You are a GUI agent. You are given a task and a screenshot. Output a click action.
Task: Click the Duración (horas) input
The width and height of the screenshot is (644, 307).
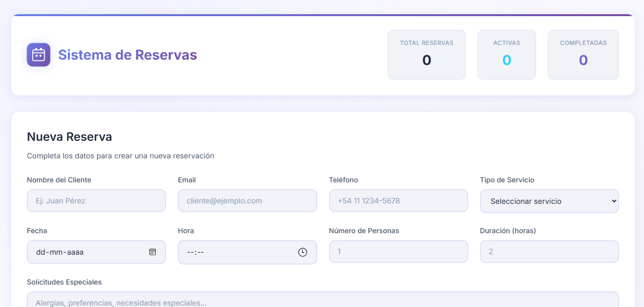549,251
